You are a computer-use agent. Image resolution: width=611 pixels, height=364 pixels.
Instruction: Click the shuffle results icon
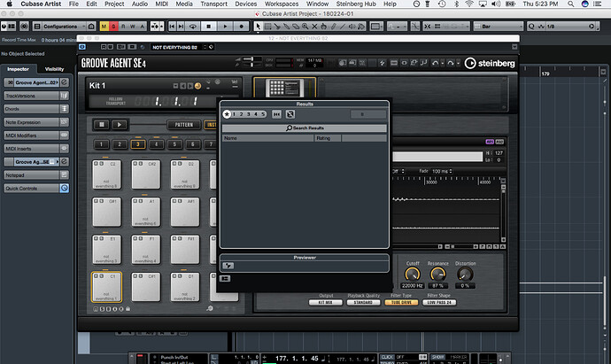point(290,114)
